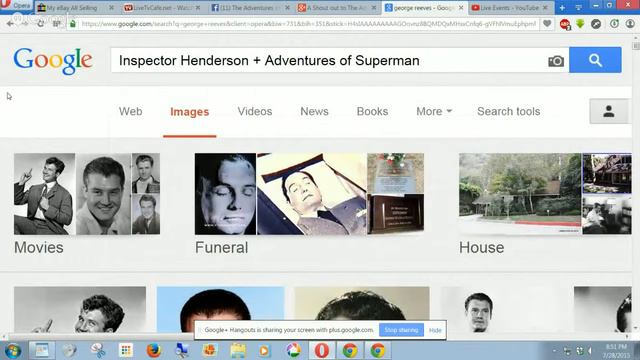Reload the page with refresh icon

click(x=40, y=24)
